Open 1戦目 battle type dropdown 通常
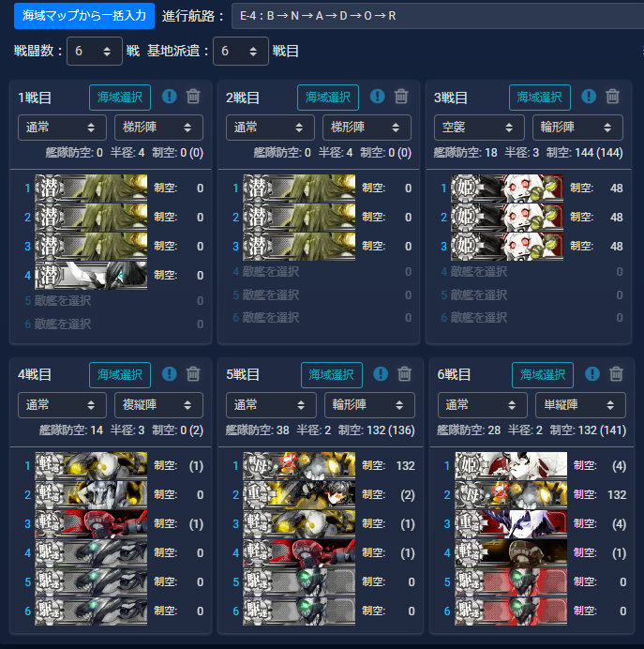The height and width of the screenshot is (649, 644). [62, 128]
